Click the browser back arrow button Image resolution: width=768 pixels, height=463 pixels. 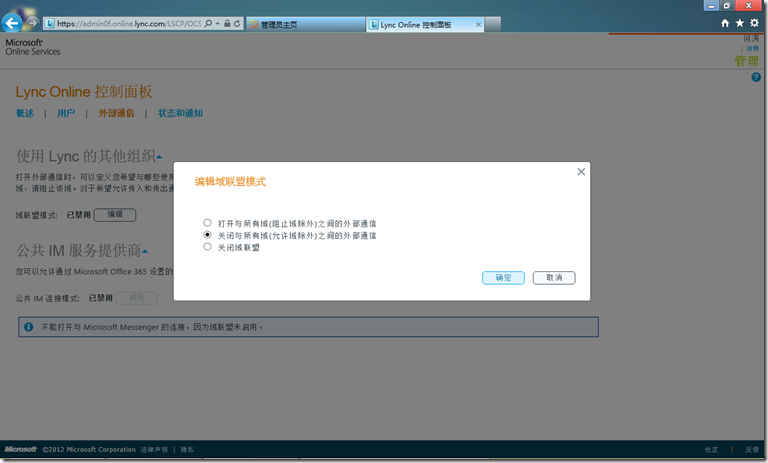12,23
